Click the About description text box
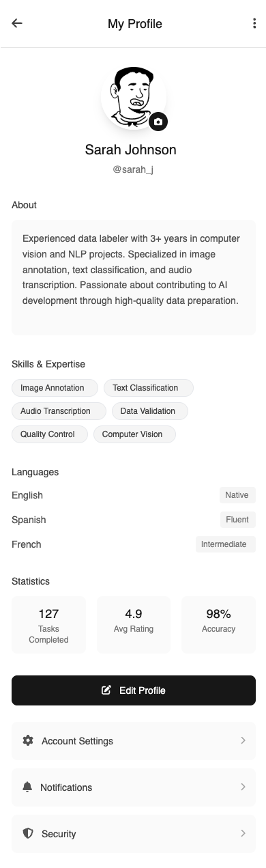Image resolution: width=266 pixels, height=868 pixels. coord(134,277)
